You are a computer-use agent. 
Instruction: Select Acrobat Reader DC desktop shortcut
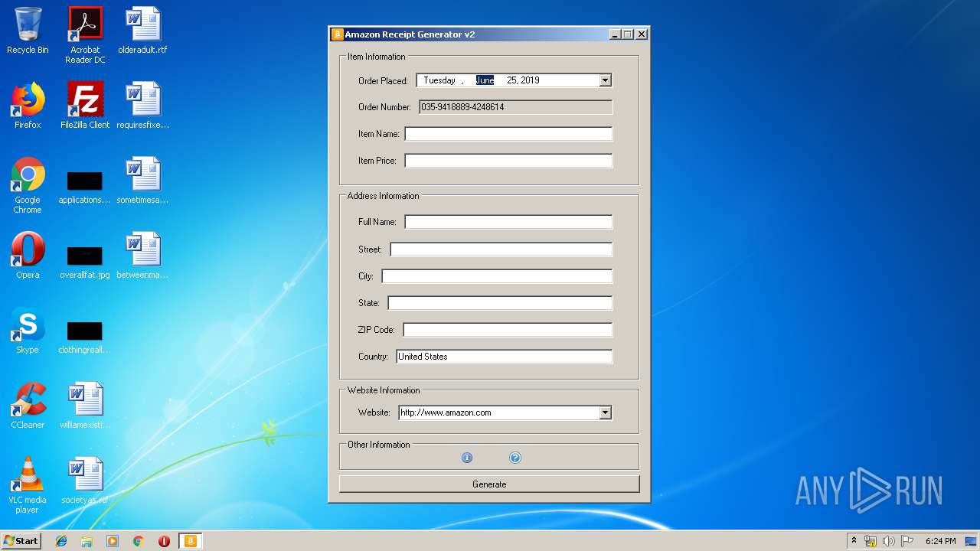coord(85,35)
